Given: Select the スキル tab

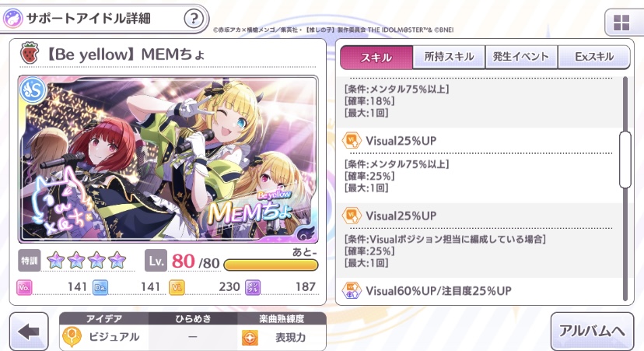Looking at the screenshot, I should [x=376, y=58].
